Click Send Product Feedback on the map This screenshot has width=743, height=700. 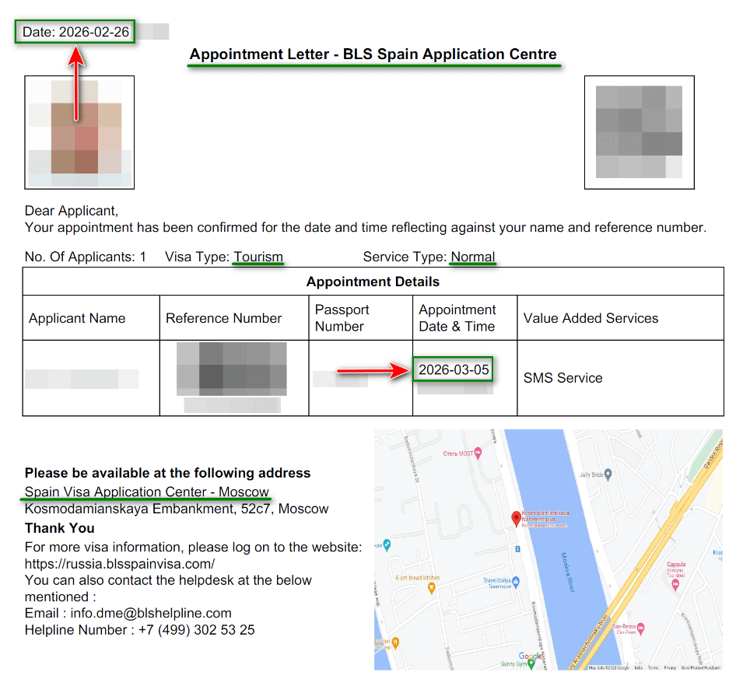pyautogui.click(x=701, y=667)
